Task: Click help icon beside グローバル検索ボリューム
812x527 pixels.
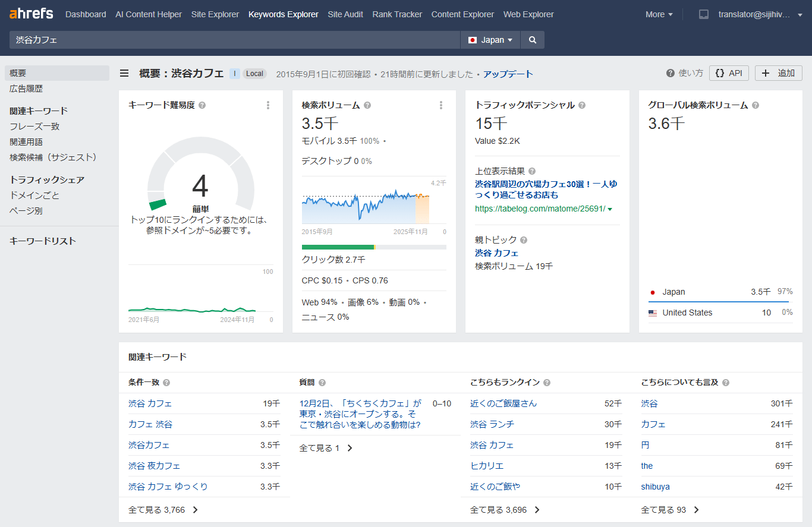Action: (x=756, y=105)
